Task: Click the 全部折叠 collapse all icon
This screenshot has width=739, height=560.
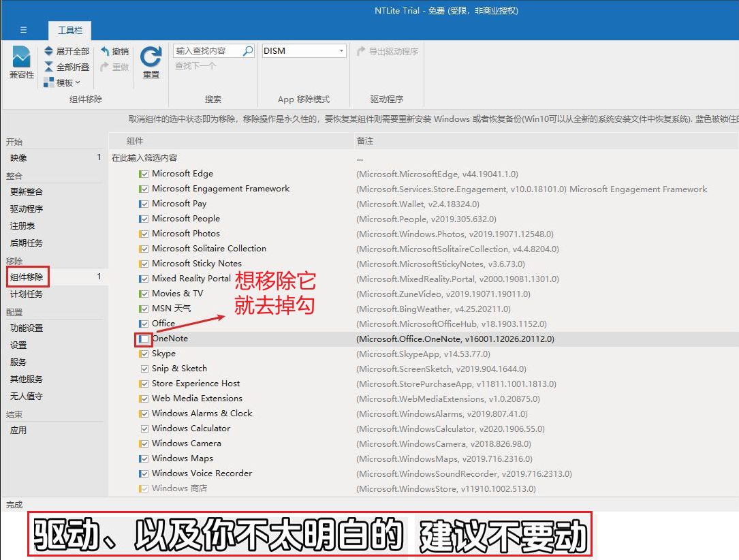Action: [49, 67]
